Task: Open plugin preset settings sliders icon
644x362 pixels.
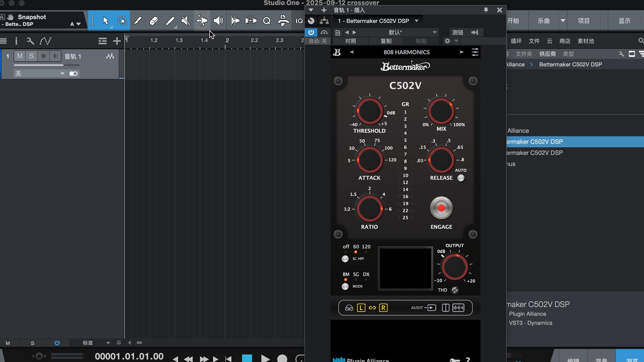Action: [x=475, y=52]
